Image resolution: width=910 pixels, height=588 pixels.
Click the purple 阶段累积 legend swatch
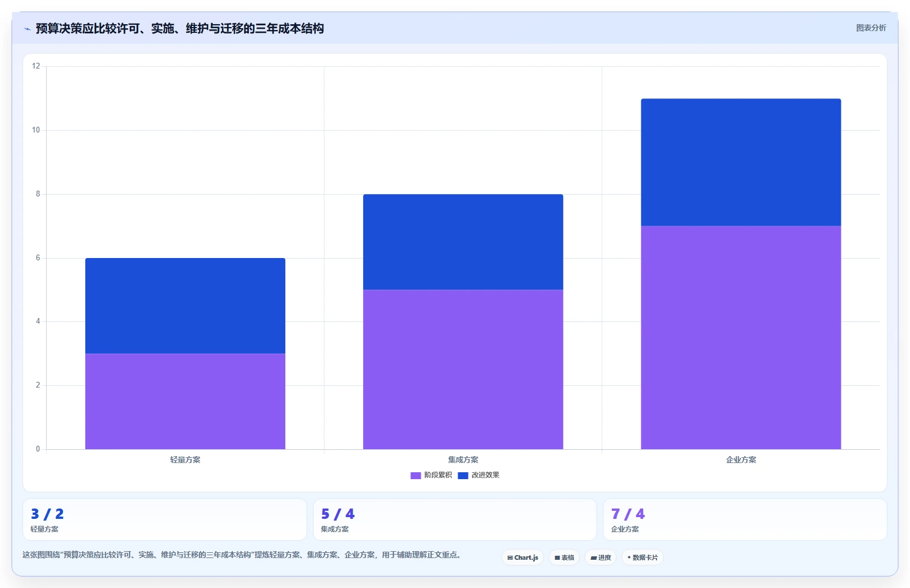coord(416,475)
